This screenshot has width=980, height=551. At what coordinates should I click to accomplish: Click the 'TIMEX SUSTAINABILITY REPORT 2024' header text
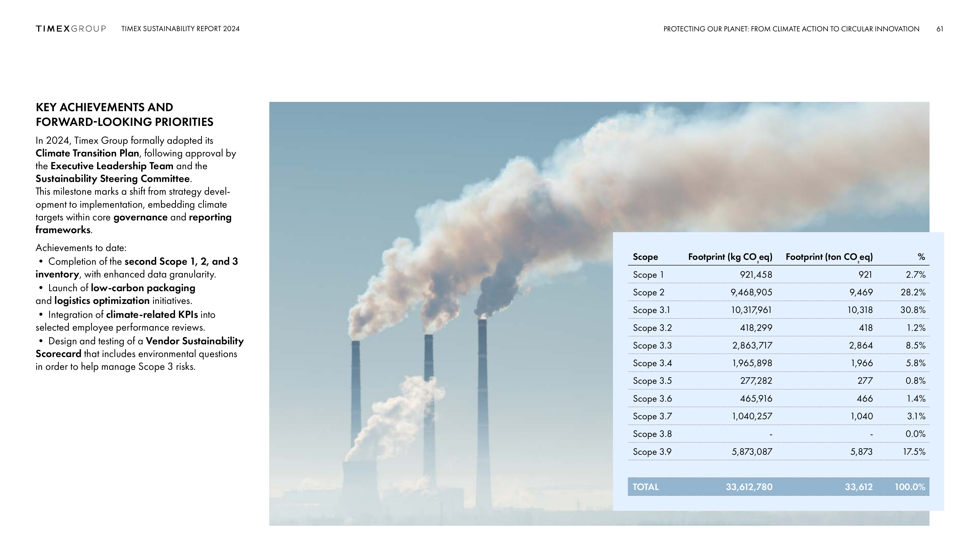[180, 29]
